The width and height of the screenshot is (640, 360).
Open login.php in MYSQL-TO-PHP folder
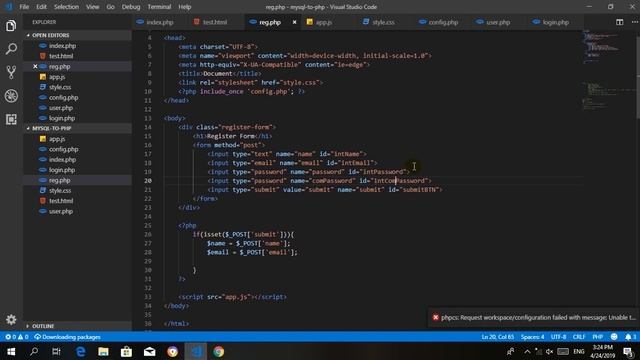[78, 170]
